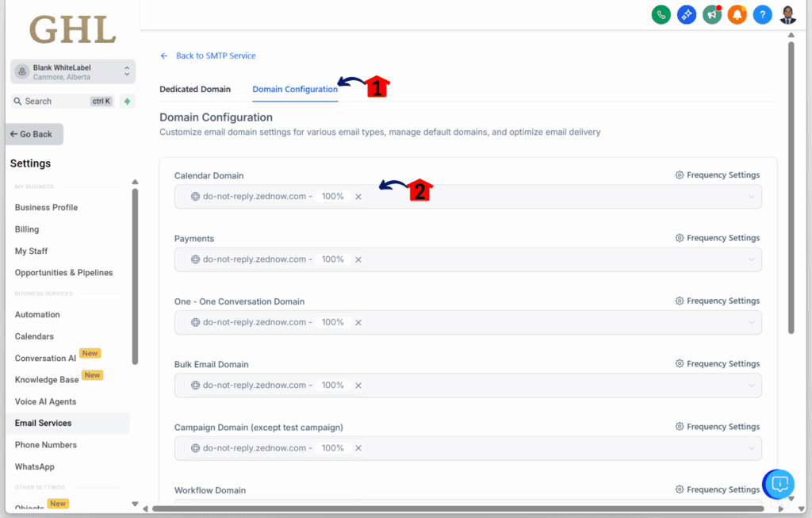Expand the Bulk Email Domain dropdown chevron
The width and height of the screenshot is (812, 518).
(751, 386)
